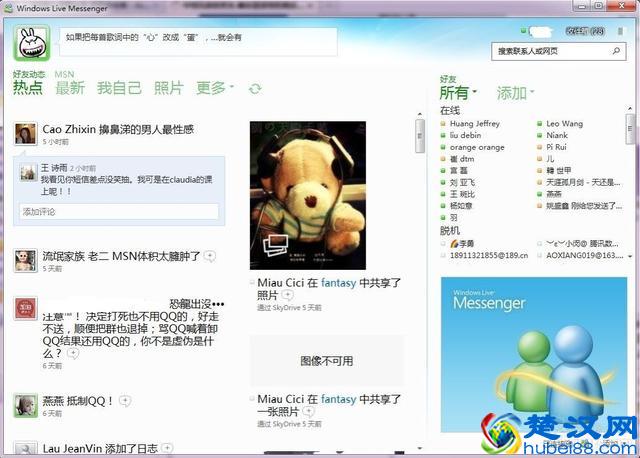Select contact 韩 世甲
Image resolution: width=640 pixels, height=458 pixels.
pyautogui.click(x=559, y=171)
